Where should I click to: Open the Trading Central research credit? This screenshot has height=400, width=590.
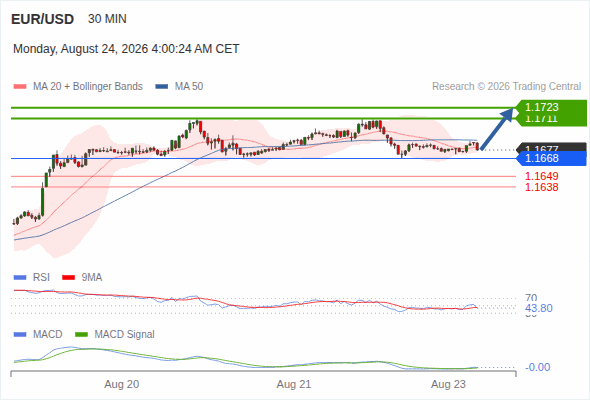tap(506, 87)
